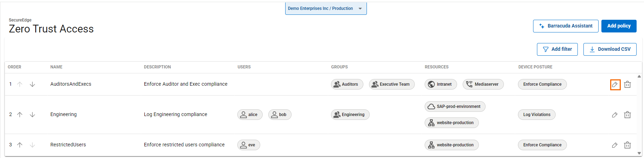Open Demo Enterprises Inc / Production dropdown
Image resolution: width=644 pixels, height=158 pixels.
click(x=326, y=8)
